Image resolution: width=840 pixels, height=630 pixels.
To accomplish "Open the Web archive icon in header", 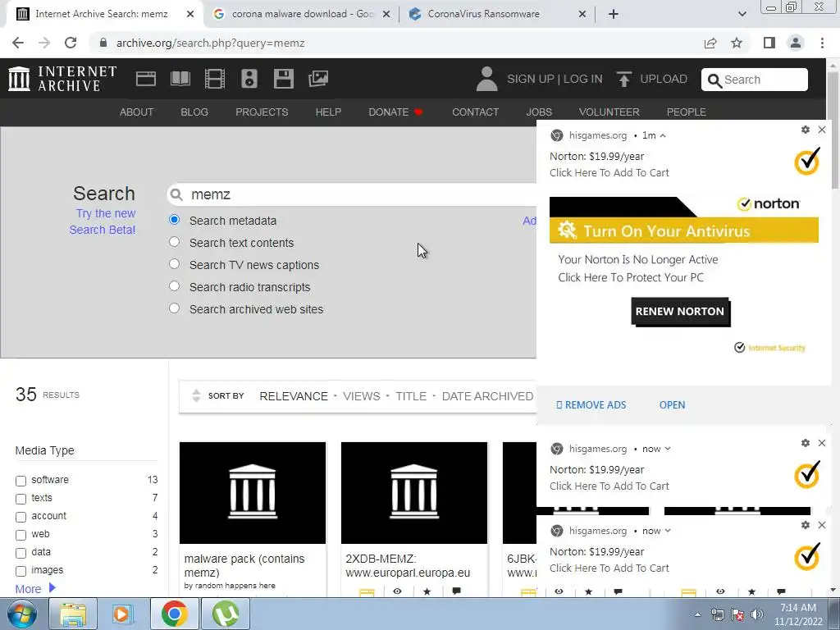I will [146, 79].
